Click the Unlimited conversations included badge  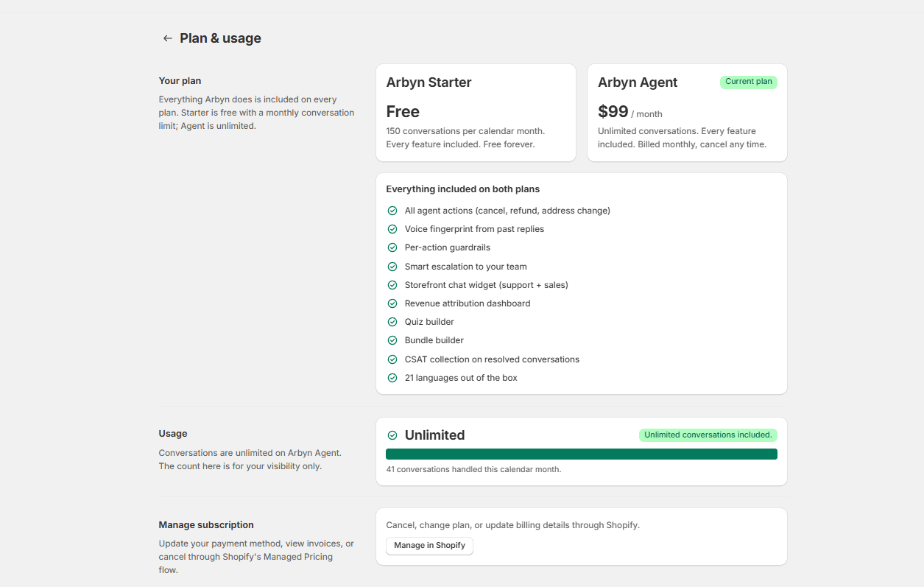click(708, 435)
